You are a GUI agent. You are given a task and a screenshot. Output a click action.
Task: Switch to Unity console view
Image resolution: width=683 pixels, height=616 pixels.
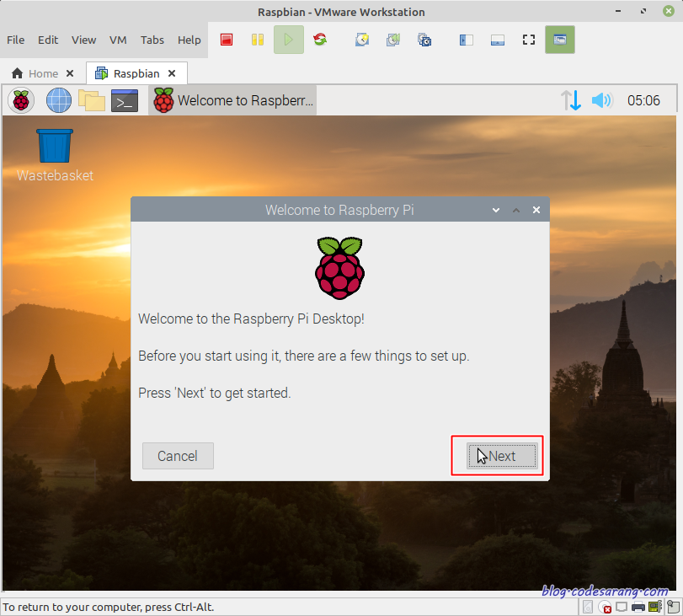[560, 40]
